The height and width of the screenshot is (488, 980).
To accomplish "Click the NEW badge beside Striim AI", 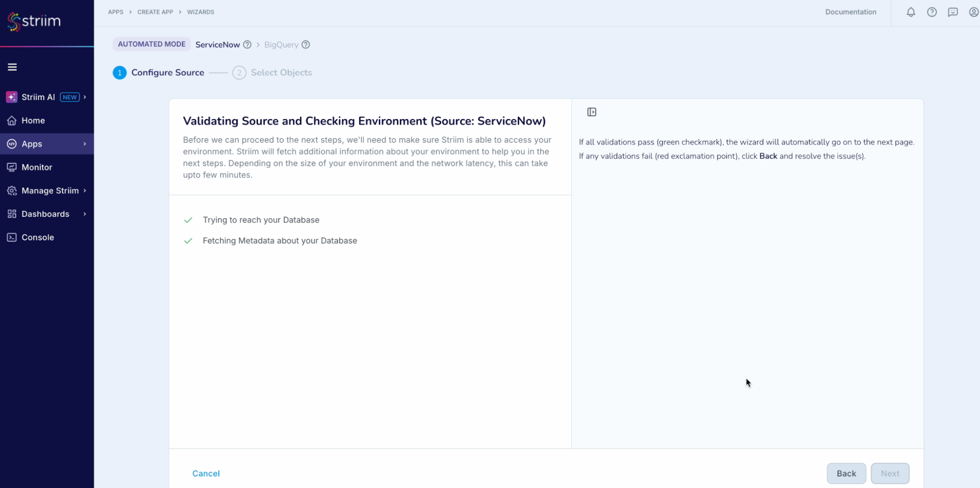I will [70, 97].
